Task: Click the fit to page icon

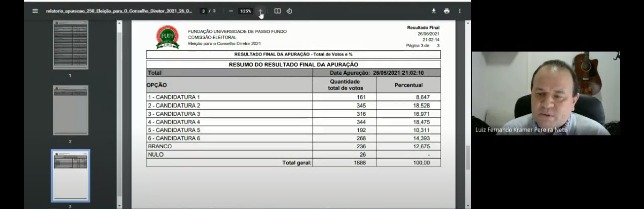Action: coord(277,11)
